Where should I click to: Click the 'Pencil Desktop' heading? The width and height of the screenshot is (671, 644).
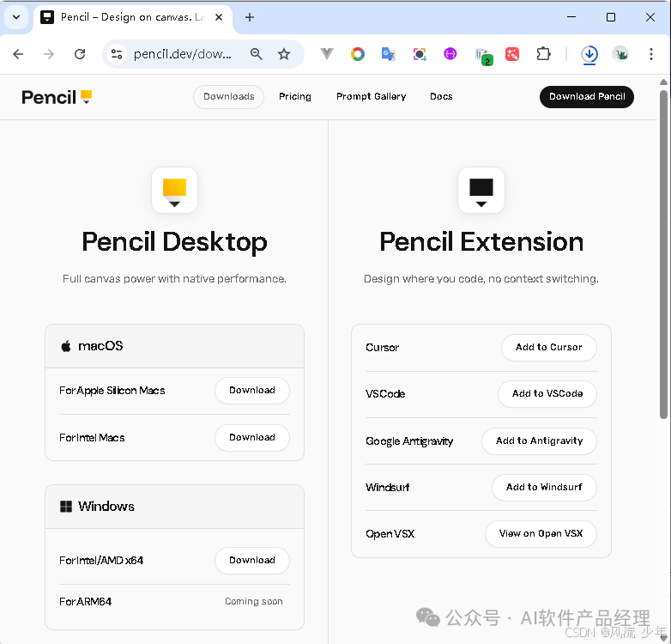(x=174, y=242)
